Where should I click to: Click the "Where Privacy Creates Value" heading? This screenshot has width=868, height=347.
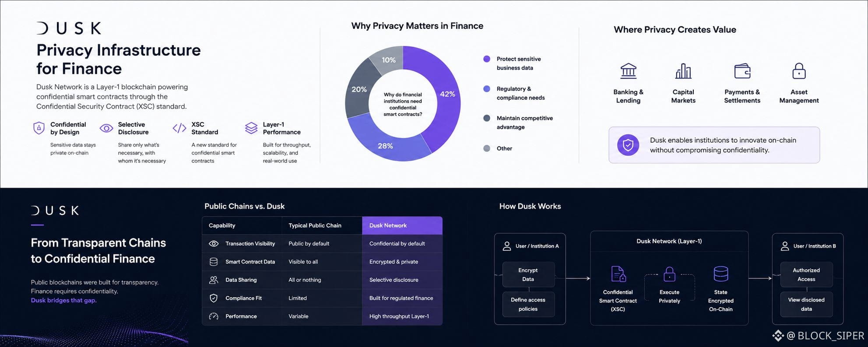click(675, 30)
